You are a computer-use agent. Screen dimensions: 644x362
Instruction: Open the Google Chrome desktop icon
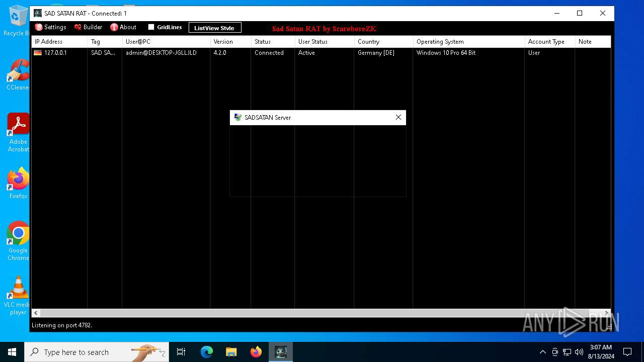[18, 241]
